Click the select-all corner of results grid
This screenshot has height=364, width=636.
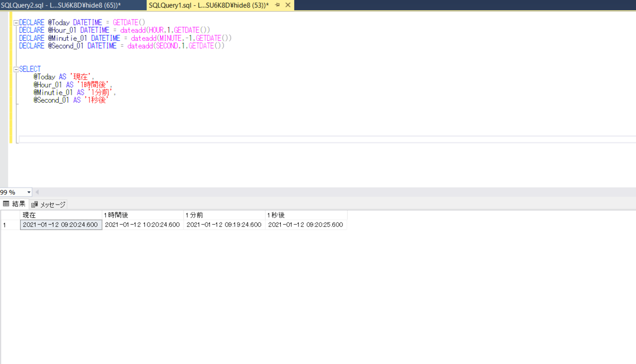tap(10, 215)
